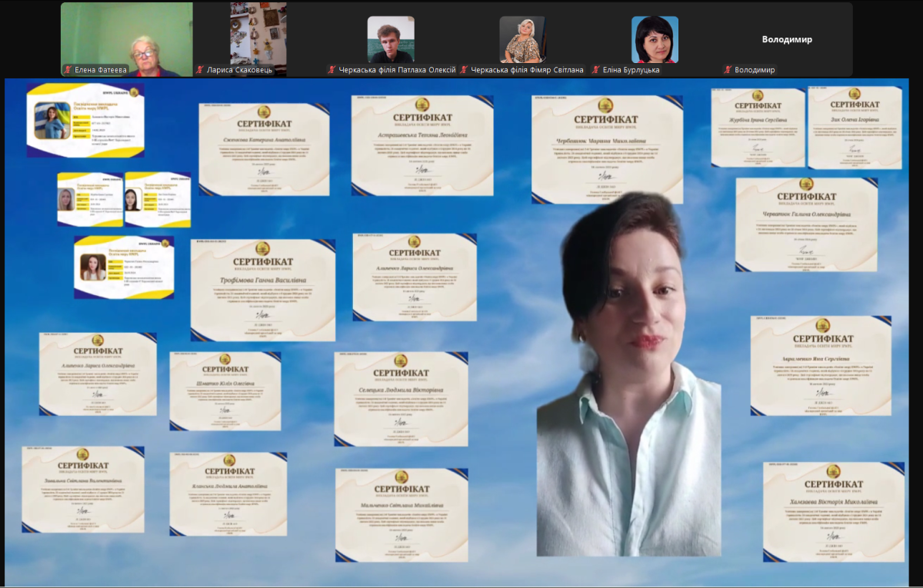The image size is (923, 588).
Task: Click muted mic icon beside Володимир label
Action: [728, 70]
